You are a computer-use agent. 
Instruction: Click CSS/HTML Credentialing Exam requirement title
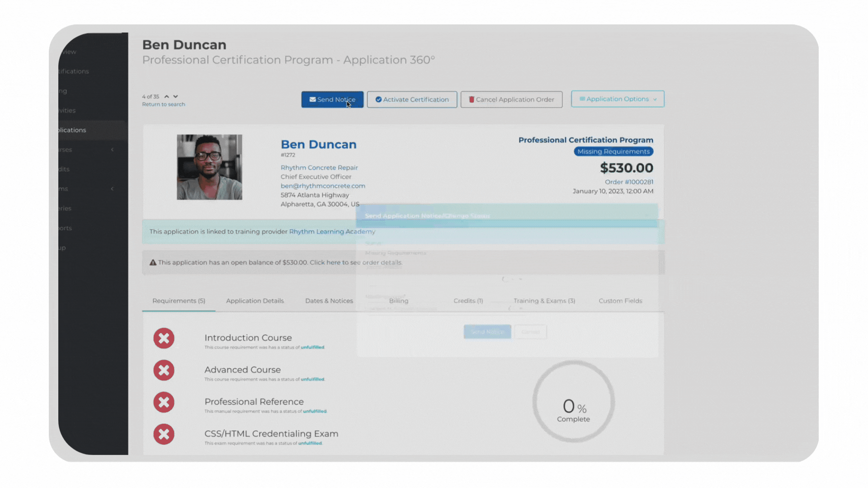271,434
